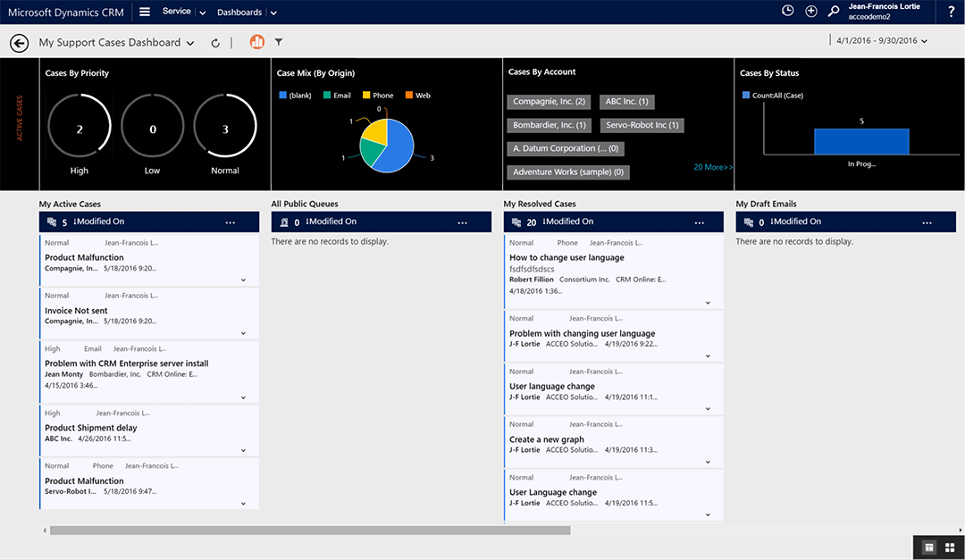Expand the User language change card

click(708, 409)
